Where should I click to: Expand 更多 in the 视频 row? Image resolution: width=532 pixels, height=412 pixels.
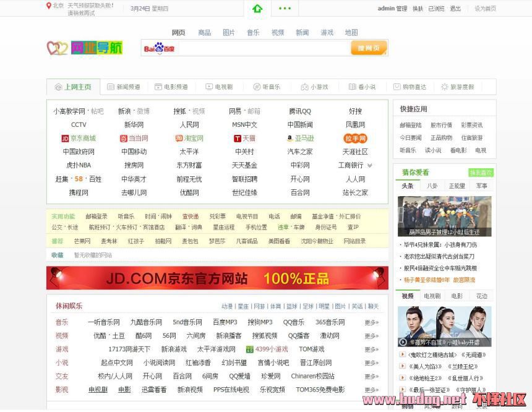(372, 336)
